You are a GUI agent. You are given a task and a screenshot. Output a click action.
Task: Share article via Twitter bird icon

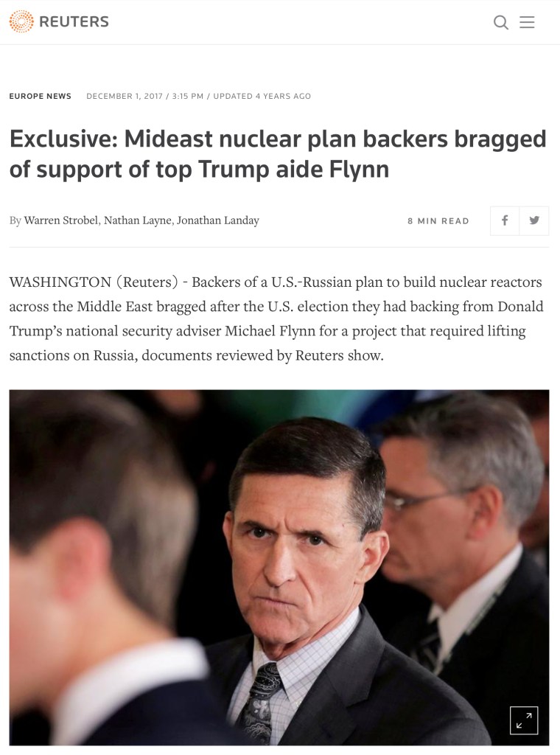(x=534, y=220)
